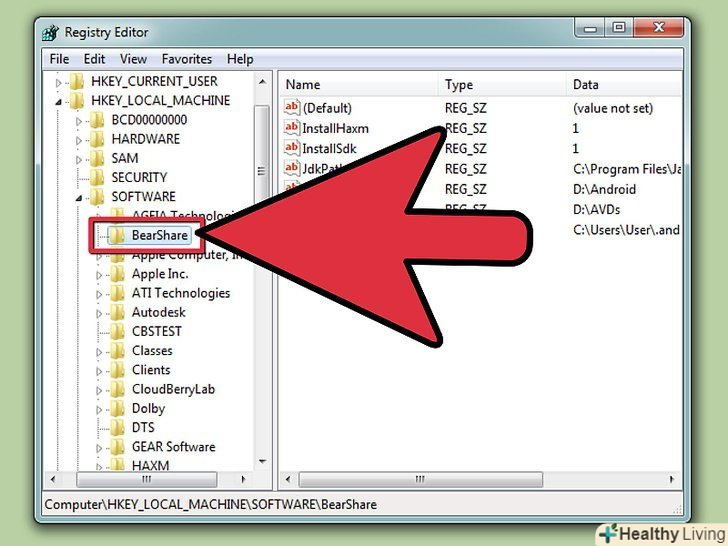728x546 pixels.
Task: Select the Classes folder icon
Action: coord(117,351)
